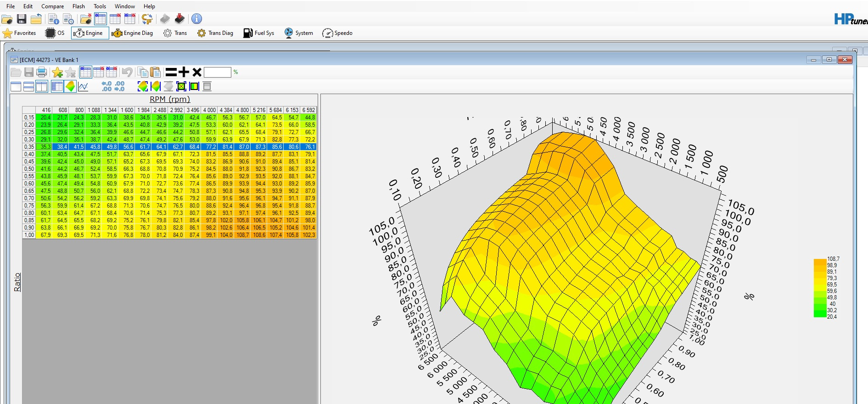Open Trans section
The image size is (868, 404).
coord(175,33)
